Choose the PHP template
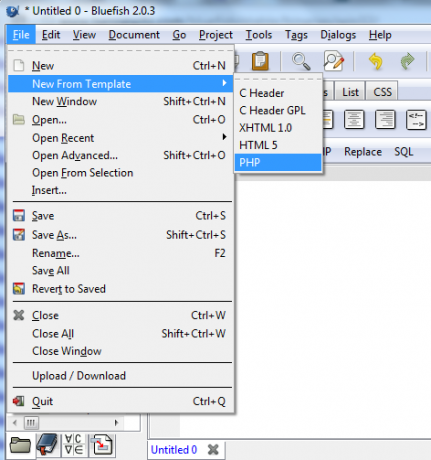The width and height of the screenshot is (431, 460). pos(278,162)
